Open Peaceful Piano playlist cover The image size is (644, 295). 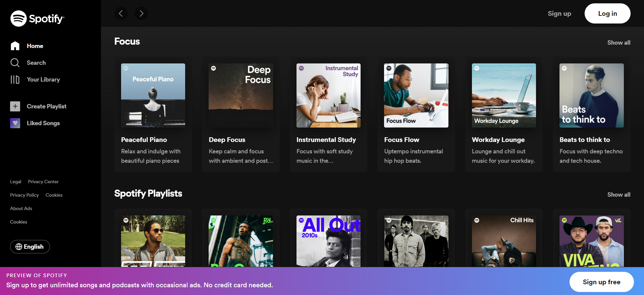pyautogui.click(x=153, y=95)
